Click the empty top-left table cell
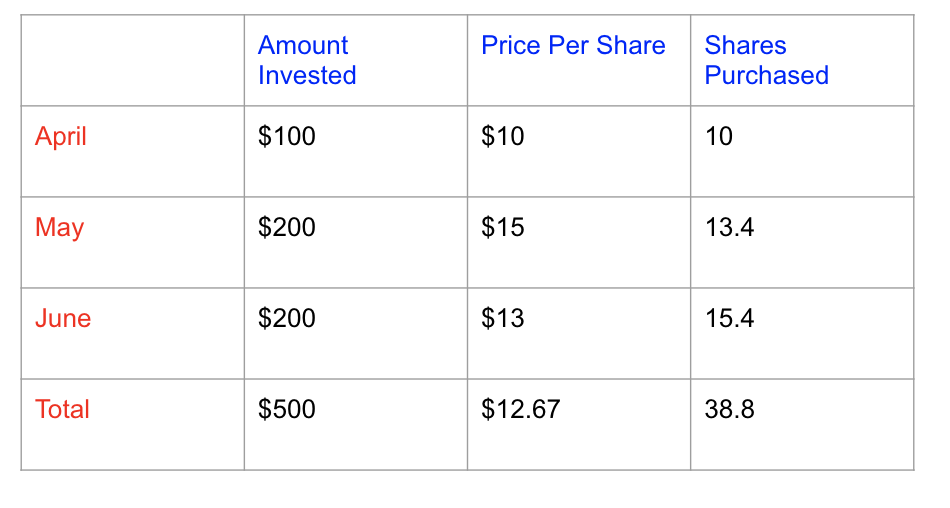This screenshot has height=508, width=950. pyautogui.click(x=132, y=60)
